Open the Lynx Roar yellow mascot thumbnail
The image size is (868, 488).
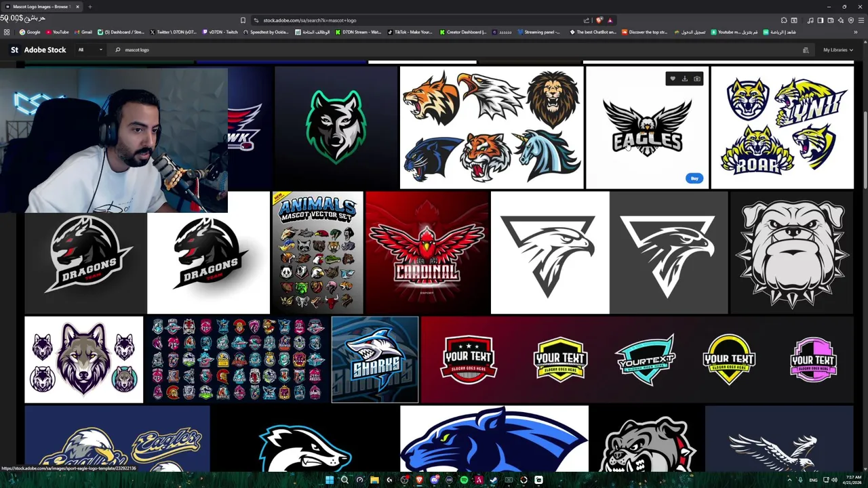[783, 127]
